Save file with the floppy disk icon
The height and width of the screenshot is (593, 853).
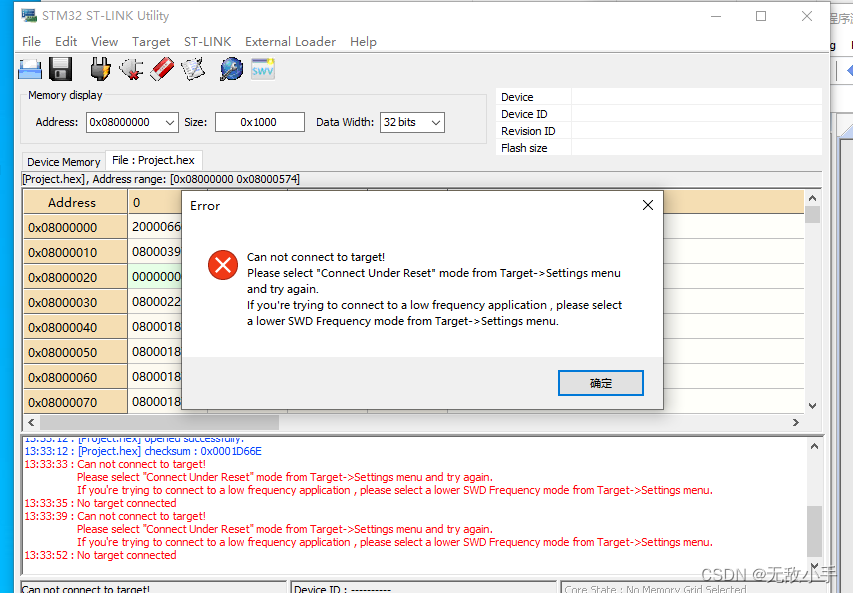(60, 70)
